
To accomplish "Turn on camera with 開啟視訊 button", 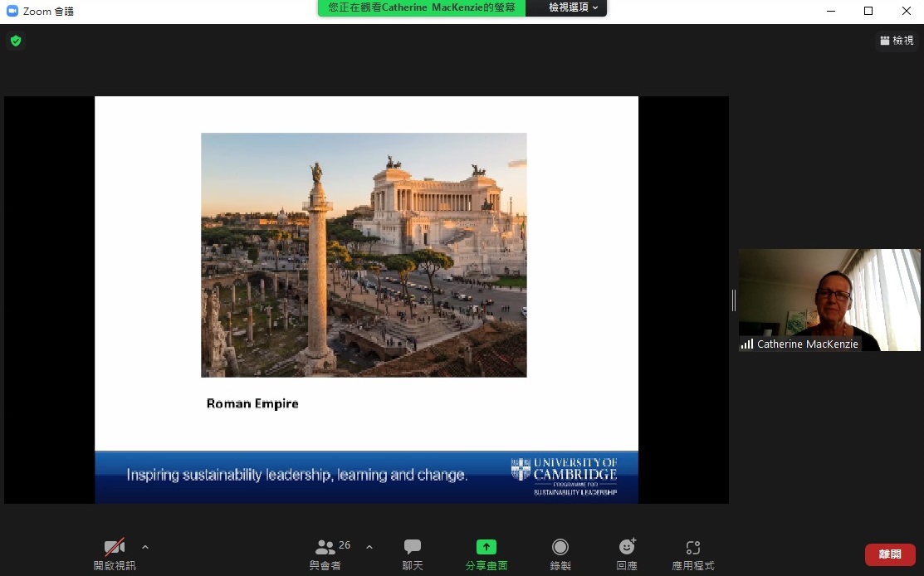I will pyautogui.click(x=115, y=554).
